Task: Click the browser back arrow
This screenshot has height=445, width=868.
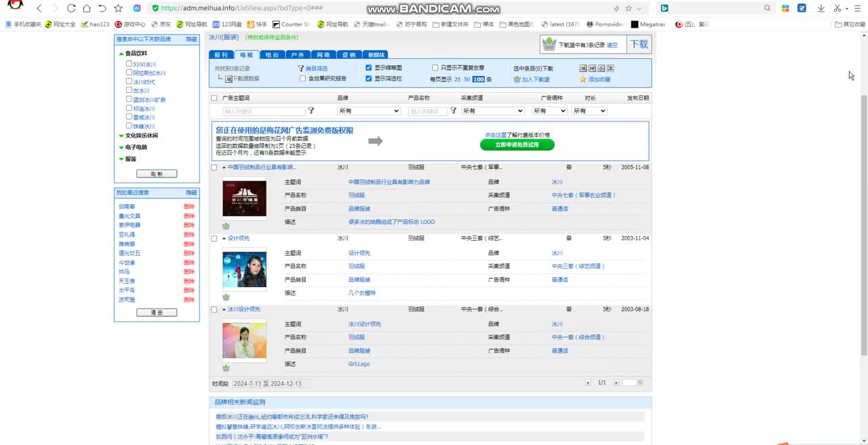Action: (x=39, y=8)
